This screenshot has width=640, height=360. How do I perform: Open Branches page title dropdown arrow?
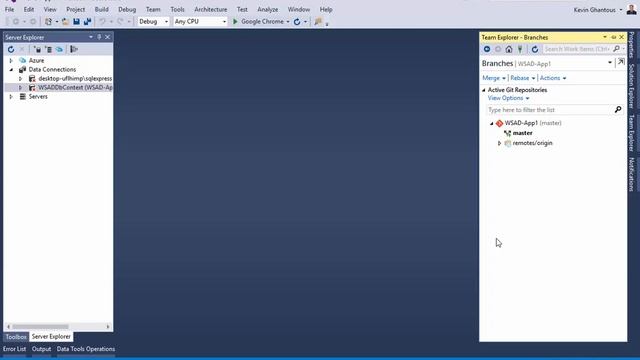click(610, 63)
